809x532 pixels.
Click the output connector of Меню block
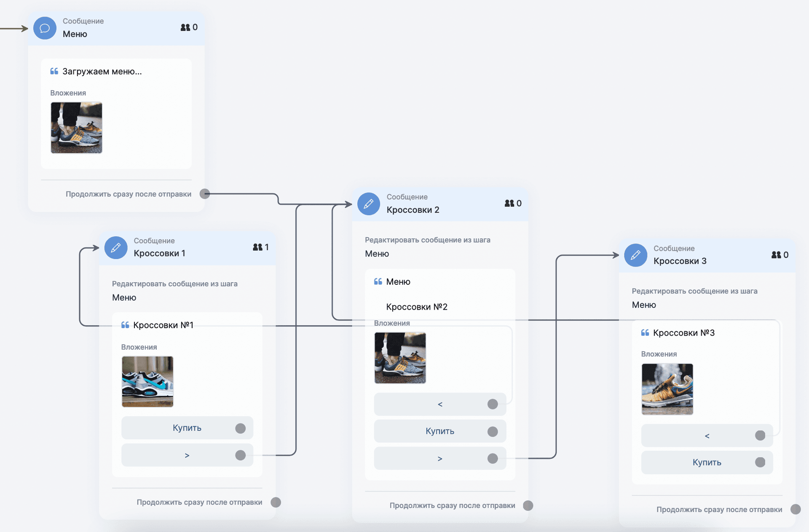(205, 194)
